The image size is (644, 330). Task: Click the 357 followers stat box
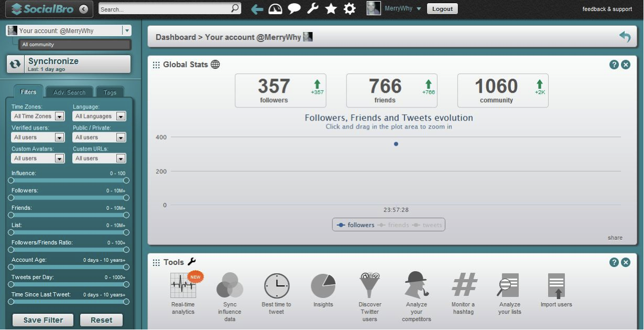tap(280, 91)
